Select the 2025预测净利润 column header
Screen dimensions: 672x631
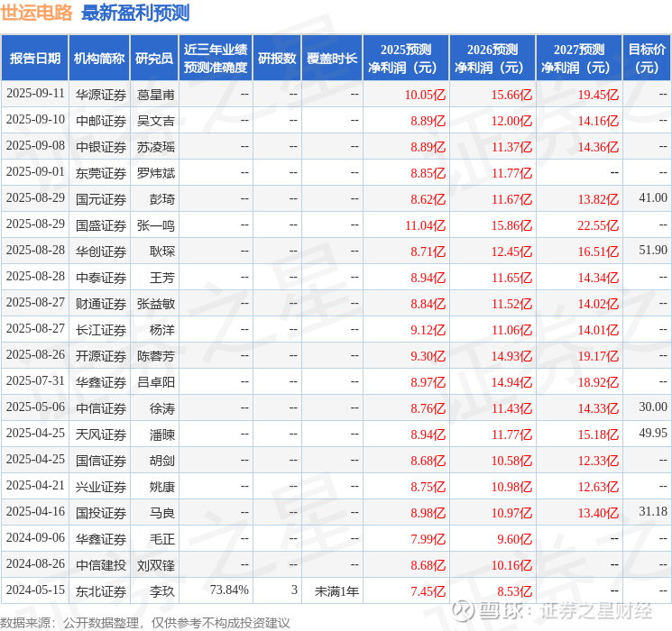tap(406, 59)
